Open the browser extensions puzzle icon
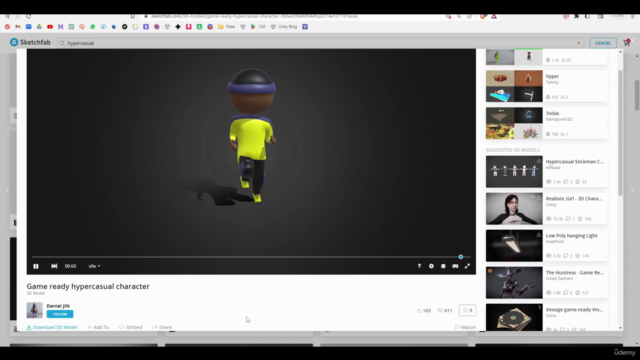The width and height of the screenshot is (640, 360). 576,16
